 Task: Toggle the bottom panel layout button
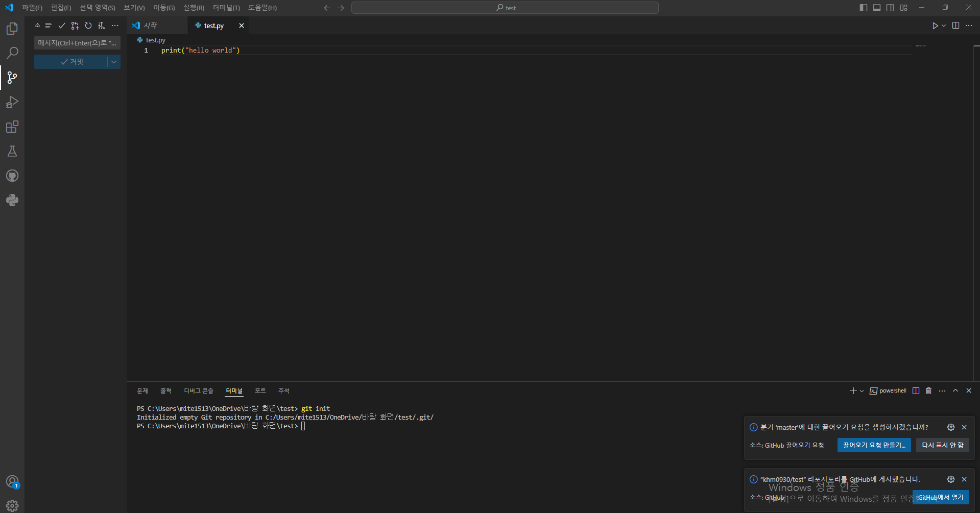point(877,8)
